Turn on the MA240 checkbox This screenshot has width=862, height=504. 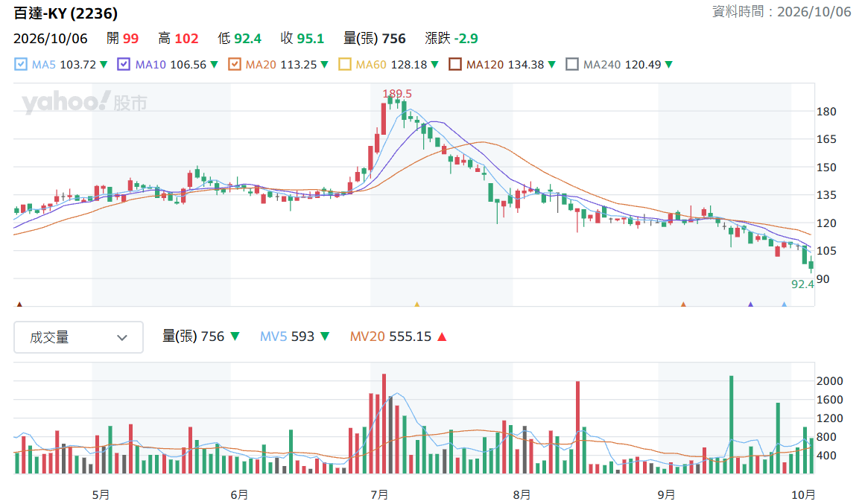click(x=572, y=64)
